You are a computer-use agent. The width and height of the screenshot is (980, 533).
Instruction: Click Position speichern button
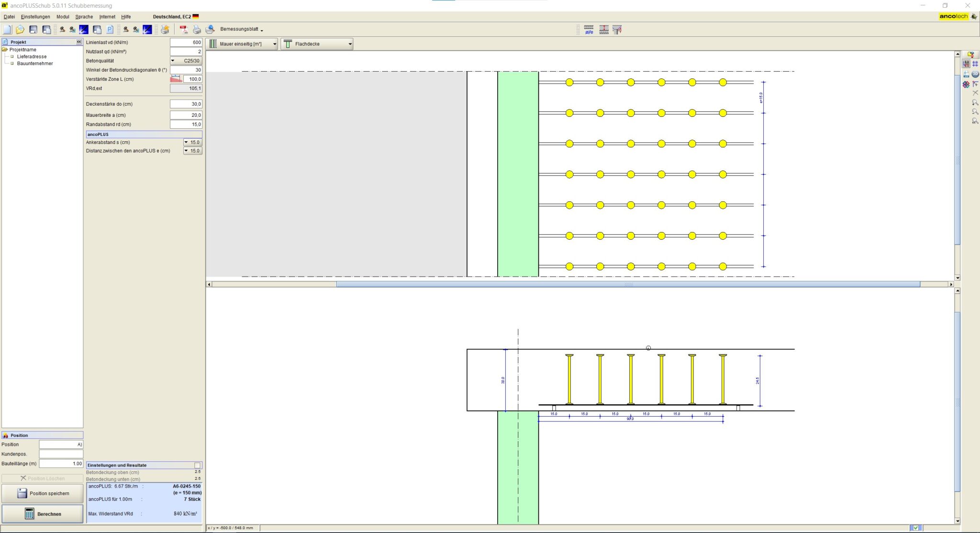click(43, 493)
